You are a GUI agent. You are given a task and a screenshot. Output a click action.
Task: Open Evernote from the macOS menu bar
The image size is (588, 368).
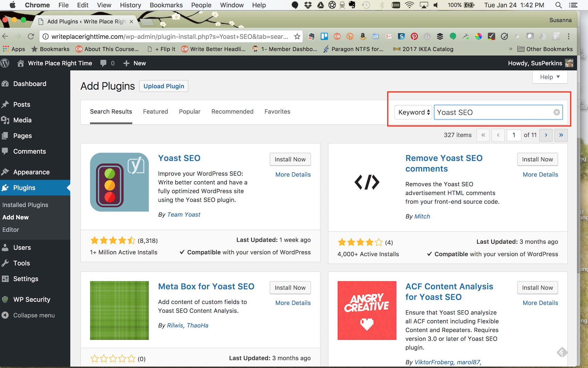[x=352, y=5]
